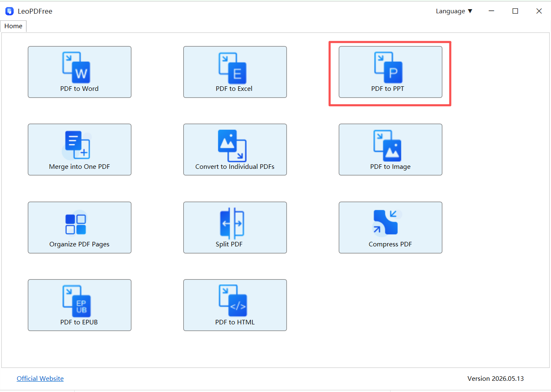Expand the Language dropdown menu
The image size is (551, 392).
(454, 11)
